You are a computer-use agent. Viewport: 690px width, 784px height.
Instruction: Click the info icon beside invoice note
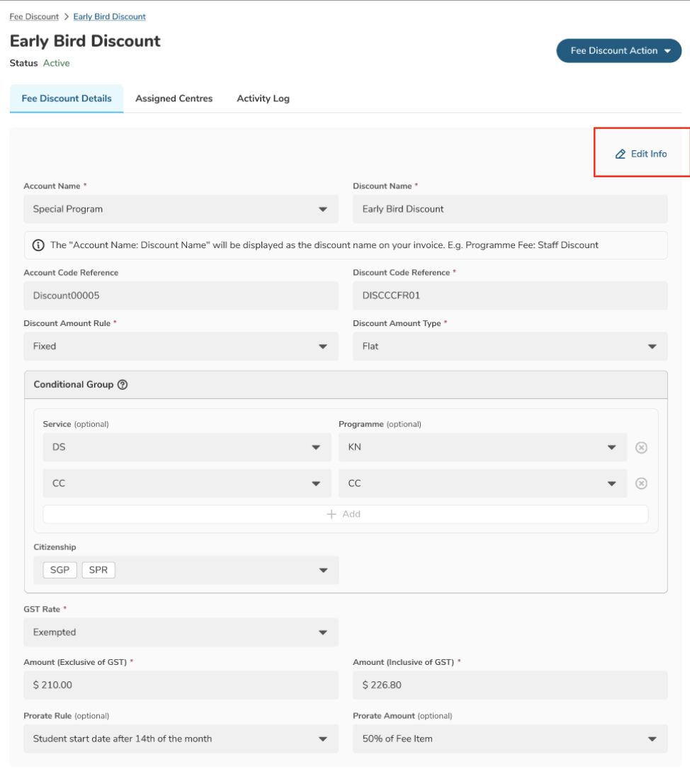click(38, 245)
